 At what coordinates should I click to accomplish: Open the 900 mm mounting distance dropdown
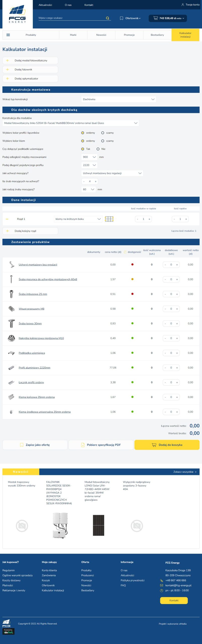(89, 157)
